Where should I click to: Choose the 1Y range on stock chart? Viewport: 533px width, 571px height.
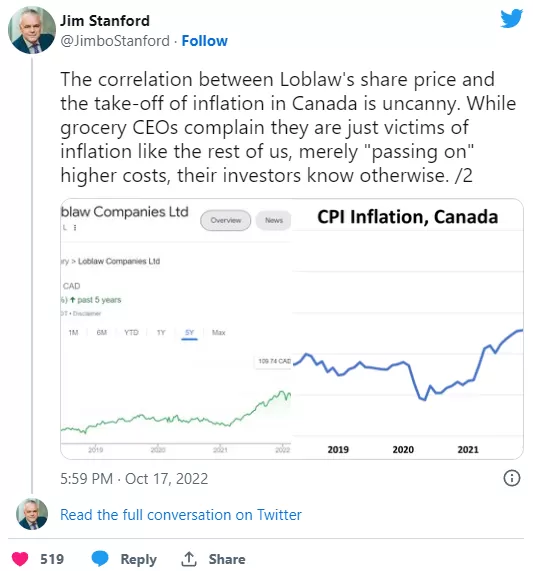coord(161,332)
